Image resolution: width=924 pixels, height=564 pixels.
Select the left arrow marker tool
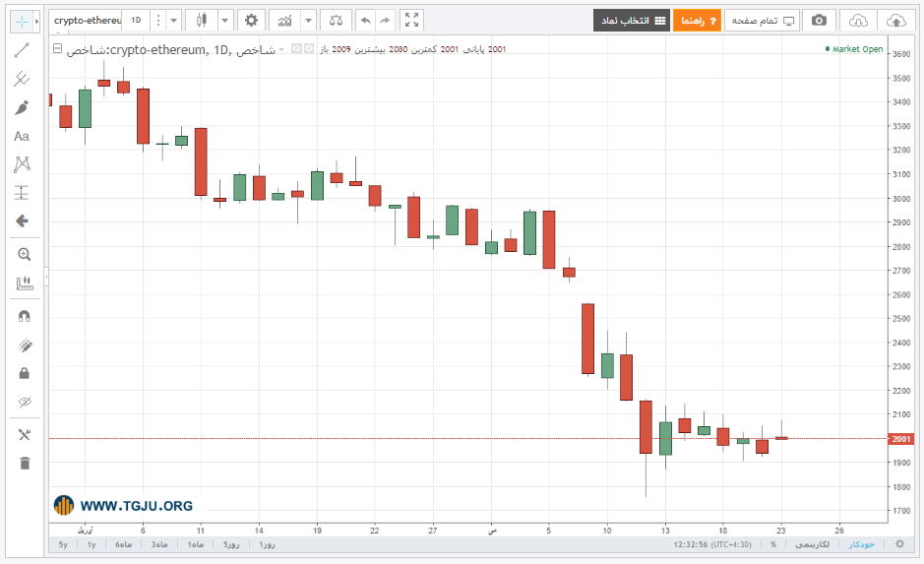pyautogui.click(x=22, y=221)
